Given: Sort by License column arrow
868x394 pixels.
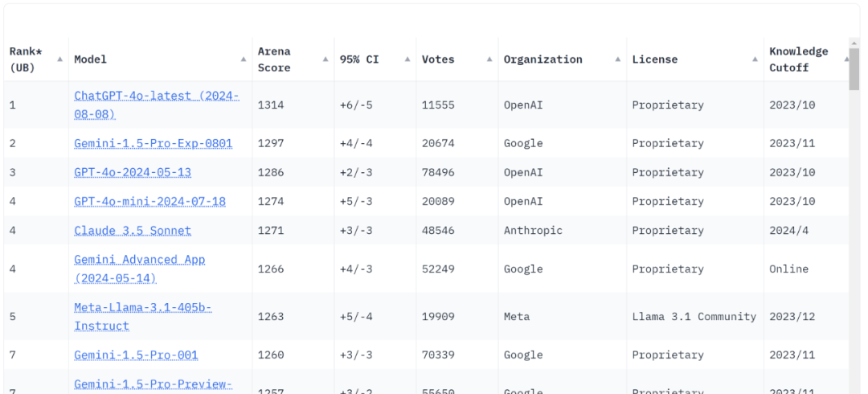Looking at the screenshot, I should (x=755, y=60).
